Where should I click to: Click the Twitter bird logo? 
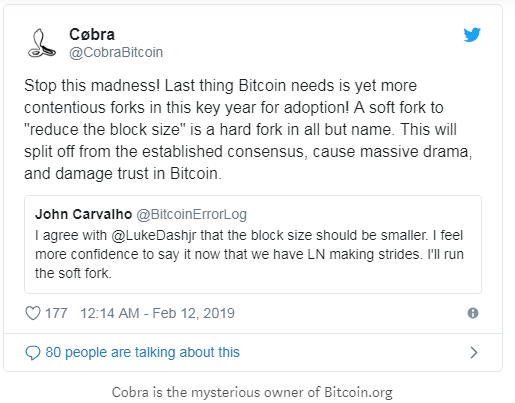point(472,35)
